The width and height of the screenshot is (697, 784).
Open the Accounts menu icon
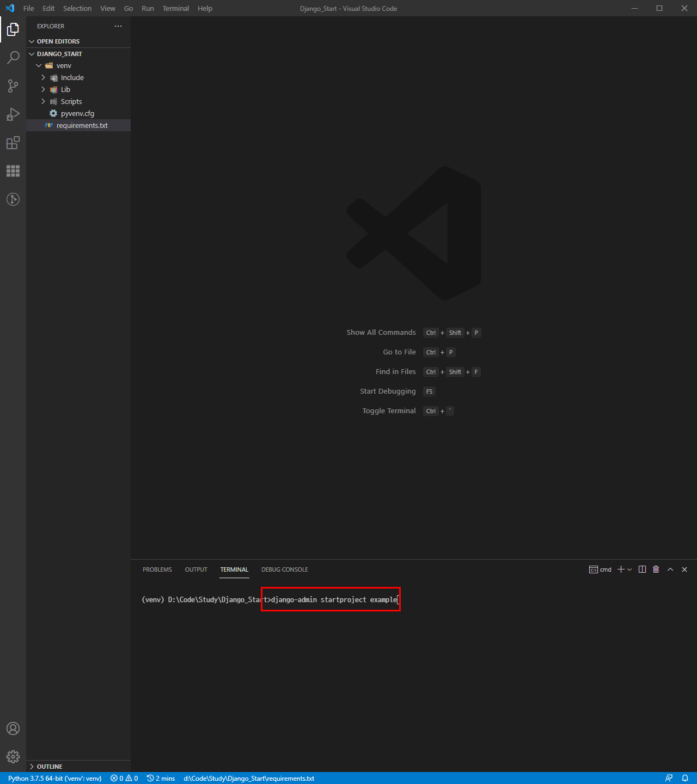pos(13,728)
